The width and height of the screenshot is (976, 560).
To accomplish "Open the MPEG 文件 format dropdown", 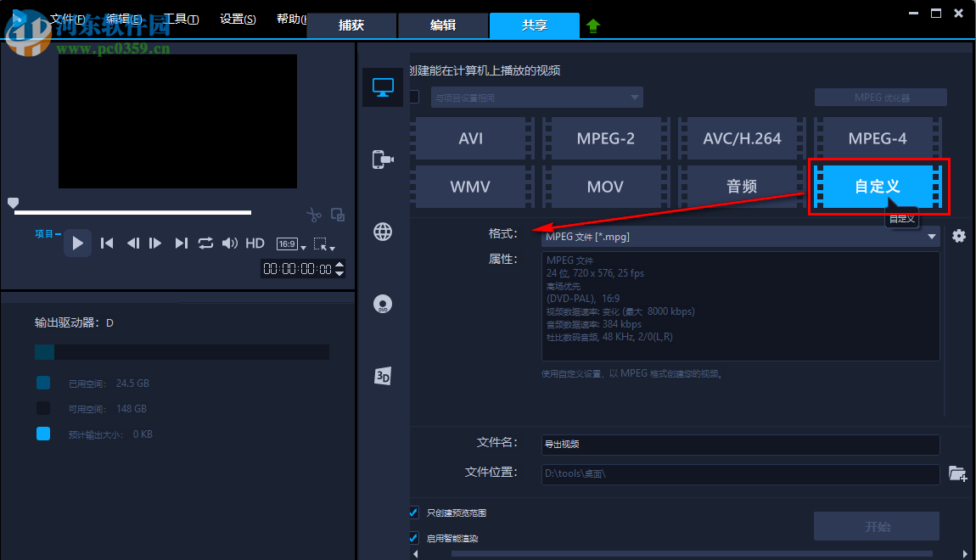I will click(x=931, y=236).
